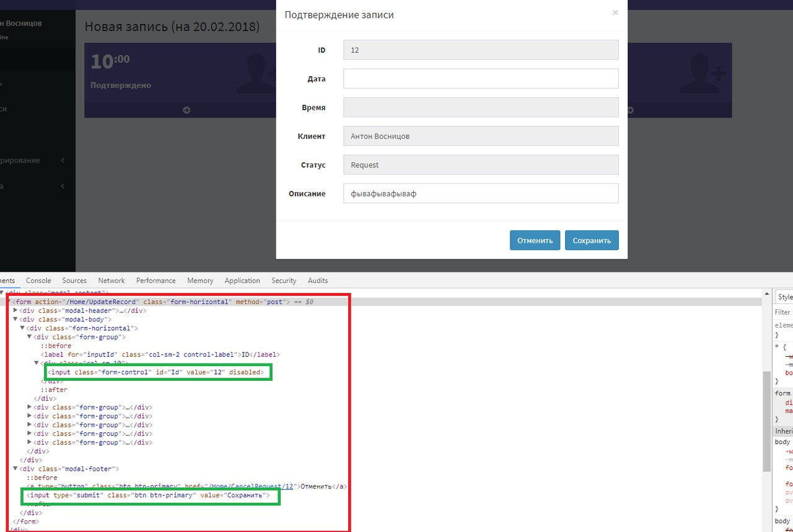Viewport: 793px width, 532px height.
Task: Click the Дата input field
Action: (481, 79)
